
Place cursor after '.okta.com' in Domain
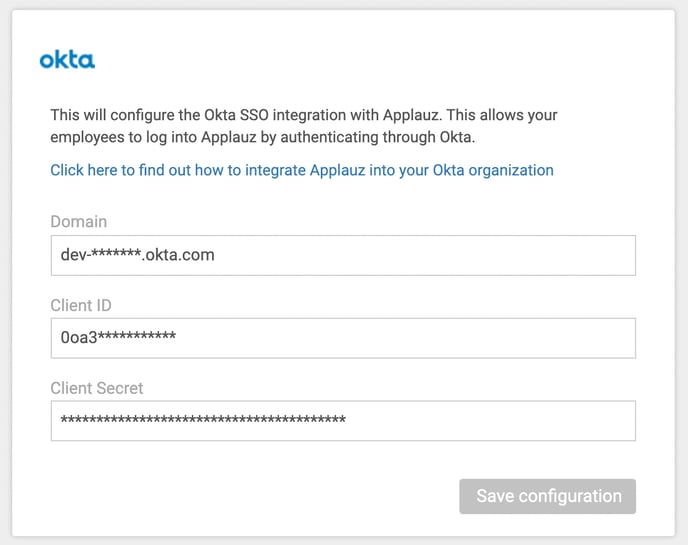tap(216, 255)
